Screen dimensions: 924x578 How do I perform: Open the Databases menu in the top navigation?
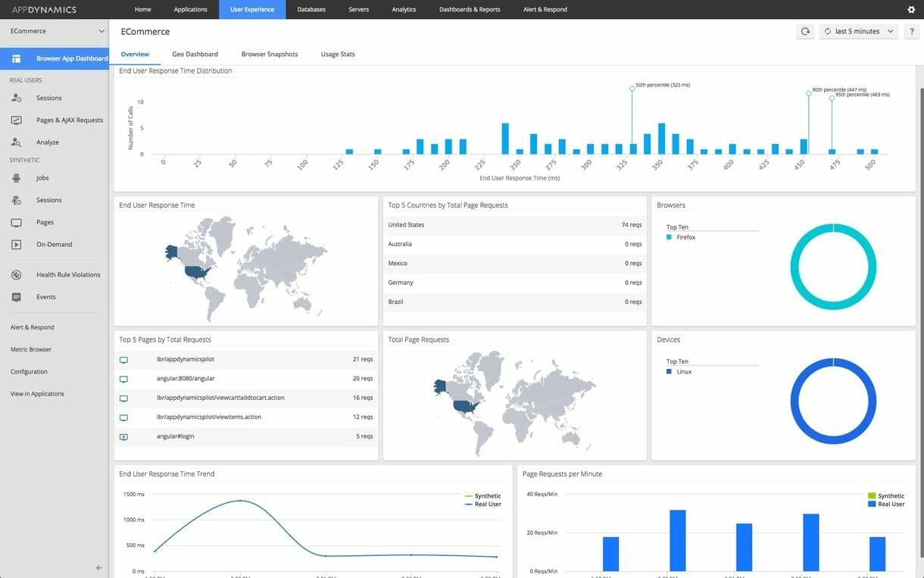[x=311, y=9]
